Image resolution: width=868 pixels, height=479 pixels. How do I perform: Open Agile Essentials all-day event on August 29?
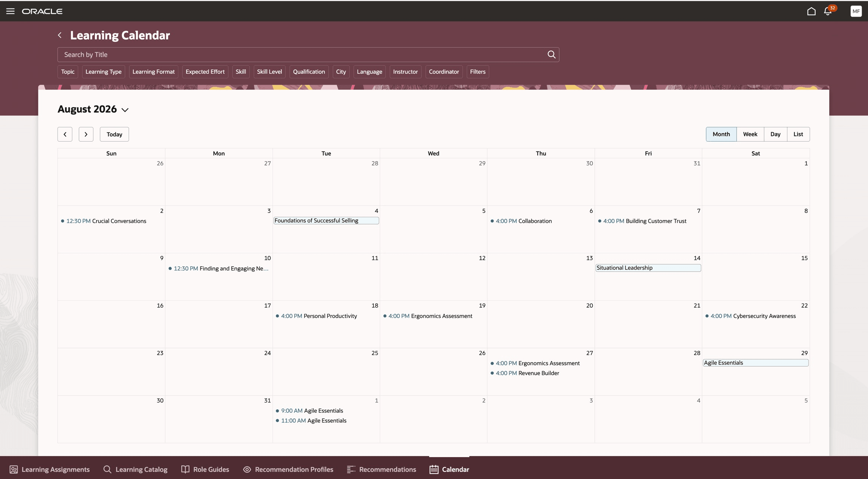coord(755,363)
